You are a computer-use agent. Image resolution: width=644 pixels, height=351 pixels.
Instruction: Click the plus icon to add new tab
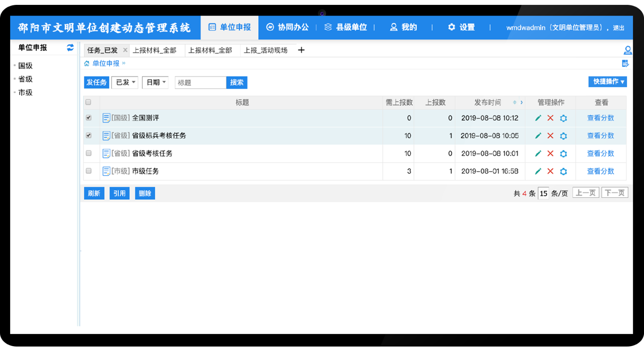tap(301, 50)
